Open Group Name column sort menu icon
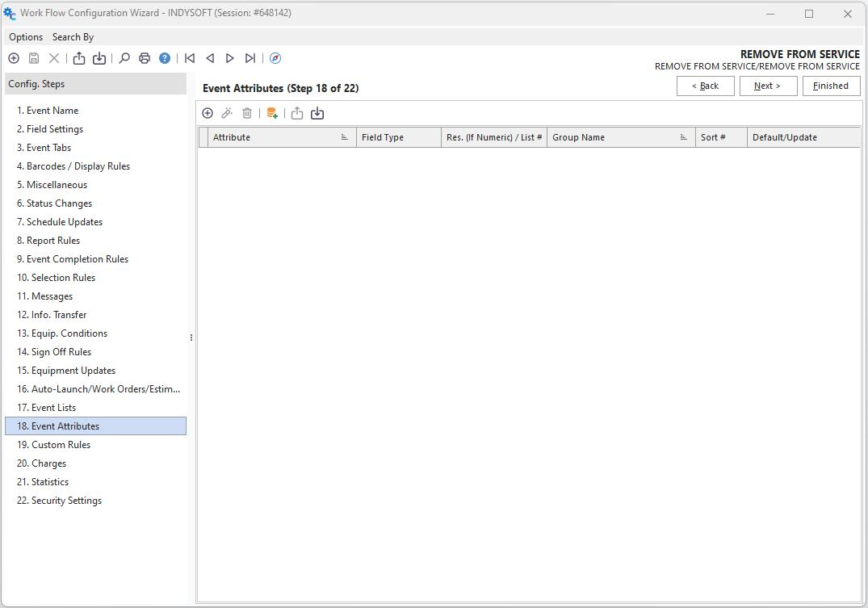 pos(684,137)
